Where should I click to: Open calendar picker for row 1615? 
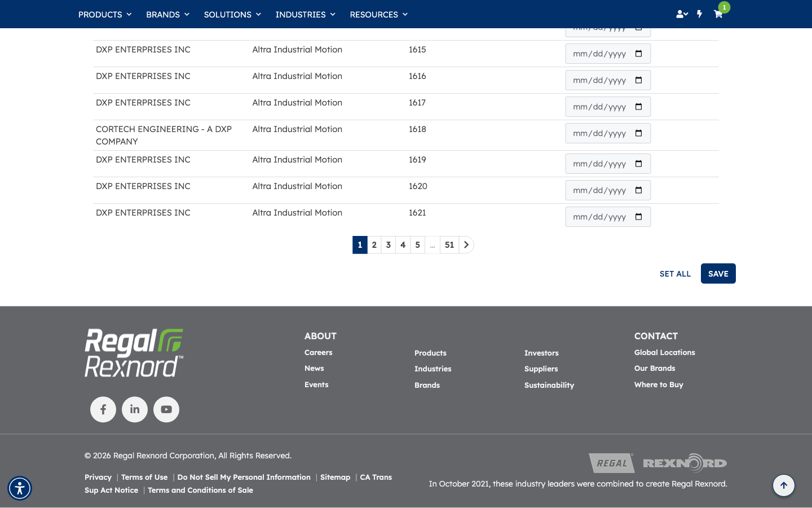point(639,54)
